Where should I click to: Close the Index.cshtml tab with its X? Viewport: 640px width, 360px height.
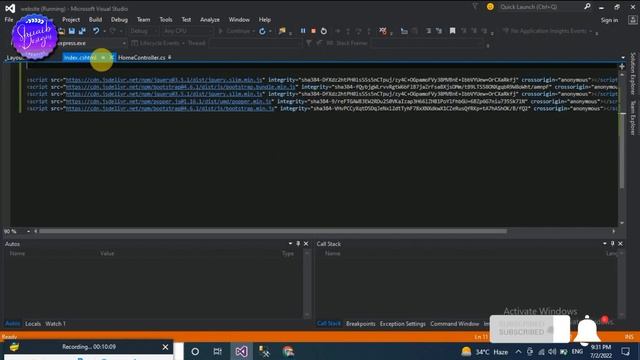[111, 58]
